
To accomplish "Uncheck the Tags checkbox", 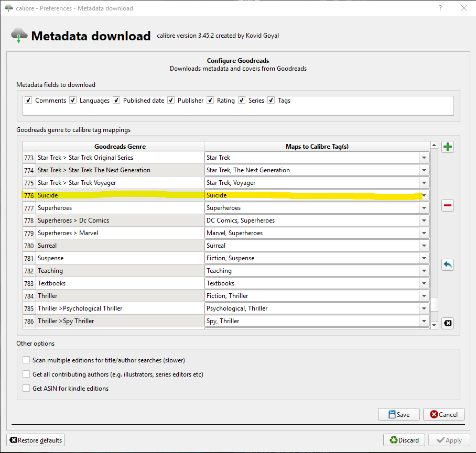I will tap(271, 101).
